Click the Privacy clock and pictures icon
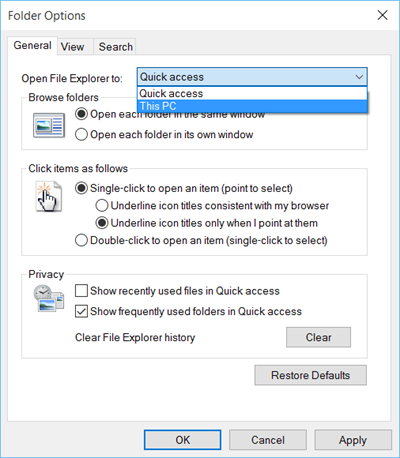This screenshot has width=400, height=458. tap(49, 298)
